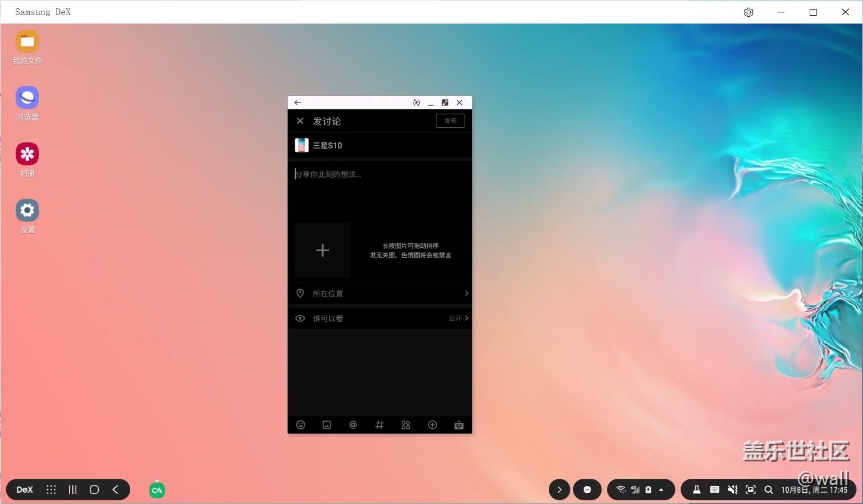
Task: Add a picture with the plus tile
Action: click(323, 251)
